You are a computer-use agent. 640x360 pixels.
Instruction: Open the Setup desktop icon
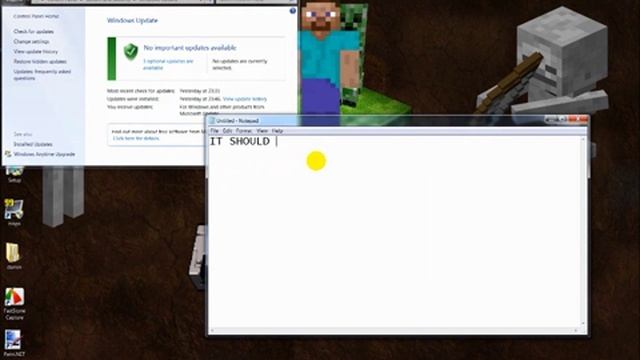point(14,174)
